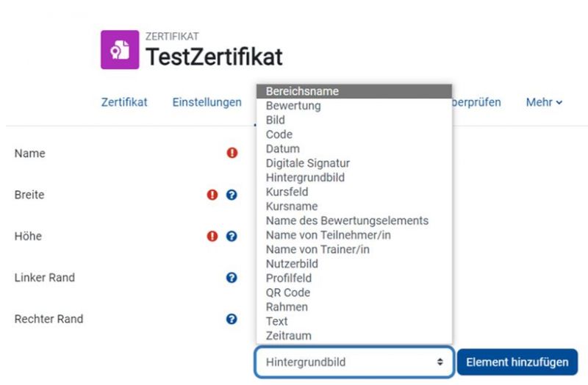Image resolution: width=588 pixels, height=385 pixels.
Task: Select the Zeitraum list entry
Action: click(x=288, y=336)
